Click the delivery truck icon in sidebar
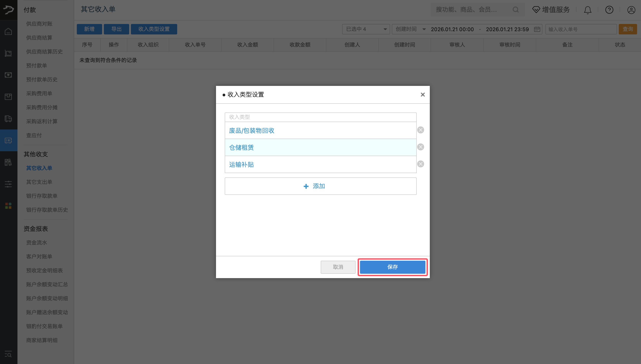The width and height of the screenshot is (641, 364). [8, 119]
